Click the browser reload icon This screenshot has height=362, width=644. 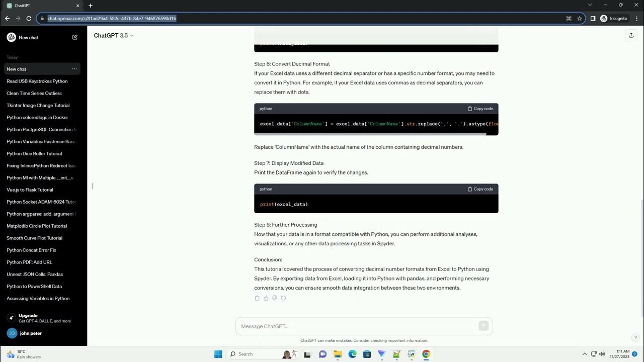point(29,18)
